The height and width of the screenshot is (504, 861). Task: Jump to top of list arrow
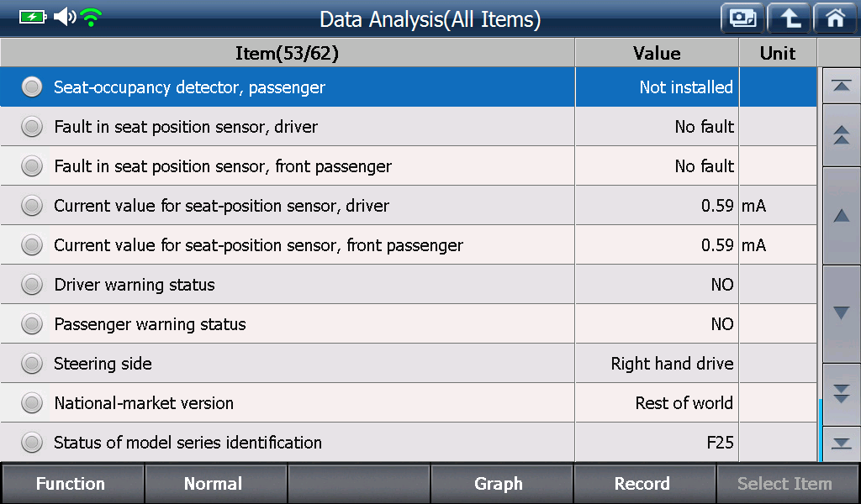tap(841, 86)
